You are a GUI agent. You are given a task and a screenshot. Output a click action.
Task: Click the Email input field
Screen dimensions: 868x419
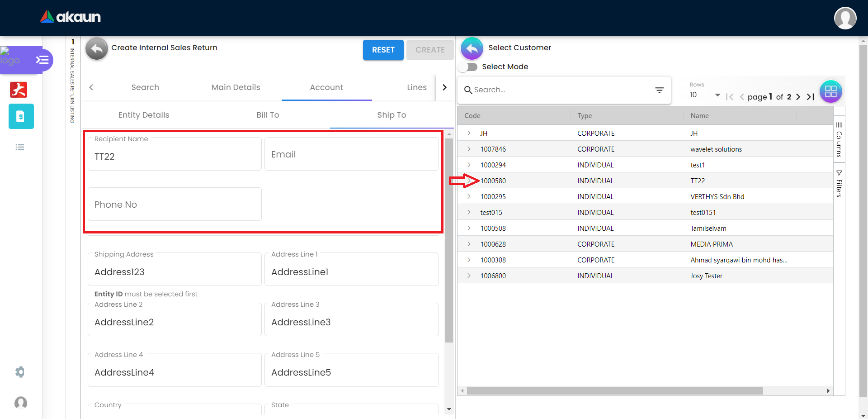coord(351,154)
